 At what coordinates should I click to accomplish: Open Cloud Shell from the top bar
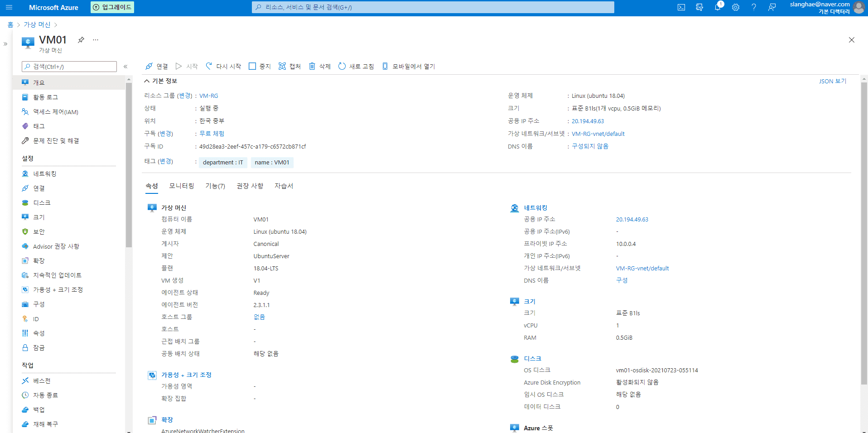(681, 7)
